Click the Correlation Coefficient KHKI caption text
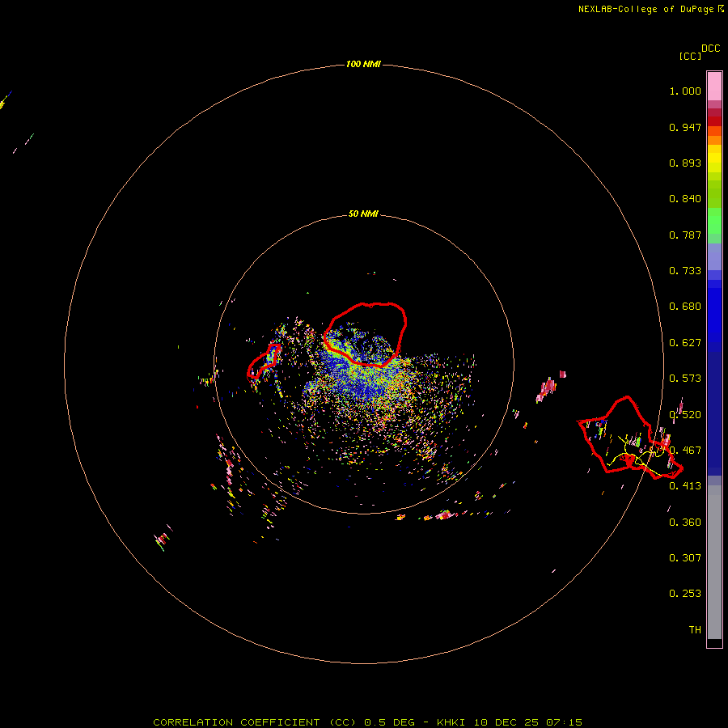Viewport: 728px width, 728px height. [367, 722]
